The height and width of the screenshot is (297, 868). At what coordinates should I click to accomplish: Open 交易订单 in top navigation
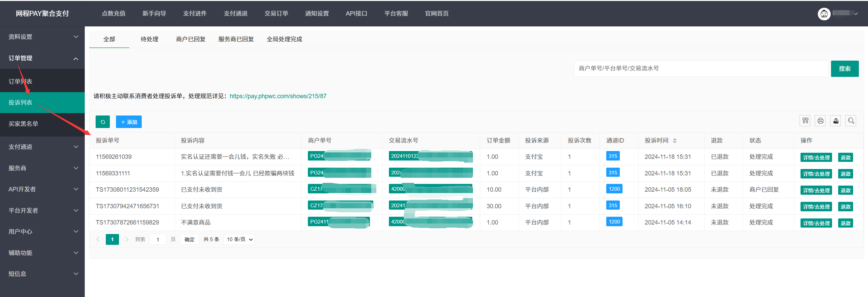coord(276,14)
